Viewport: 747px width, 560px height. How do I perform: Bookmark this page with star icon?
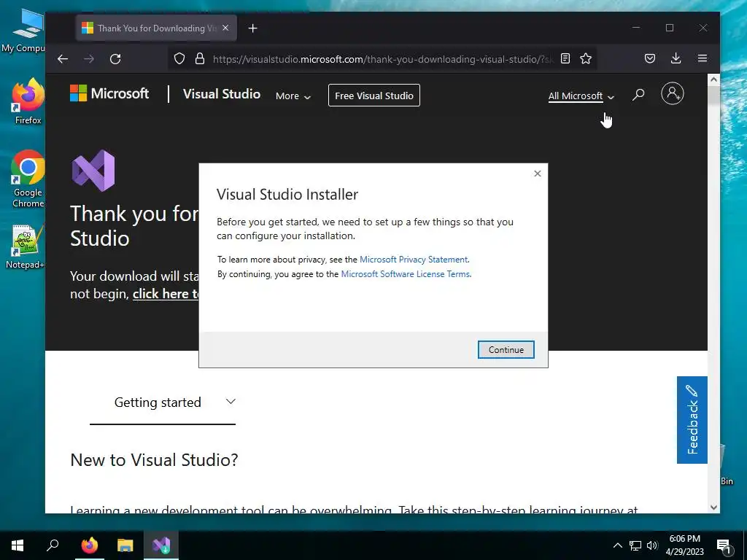click(586, 58)
